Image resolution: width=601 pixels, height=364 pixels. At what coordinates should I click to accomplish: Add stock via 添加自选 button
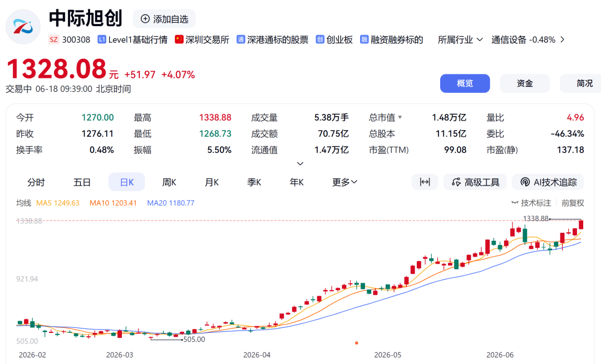point(164,19)
